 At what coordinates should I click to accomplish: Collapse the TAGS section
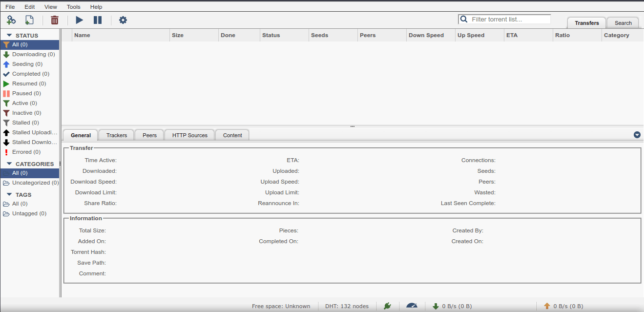pos(10,194)
